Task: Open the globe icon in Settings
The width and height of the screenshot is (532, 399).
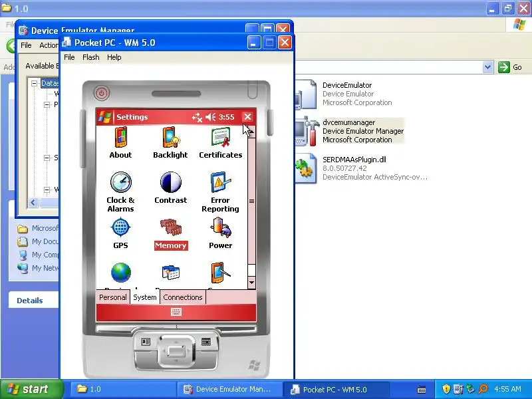Action: point(121,273)
